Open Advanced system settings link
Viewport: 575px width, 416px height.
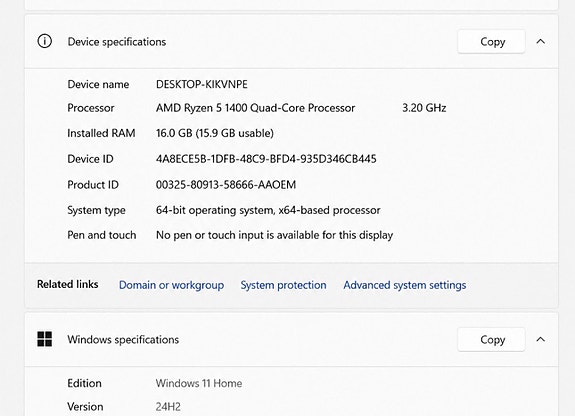click(x=404, y=285)
